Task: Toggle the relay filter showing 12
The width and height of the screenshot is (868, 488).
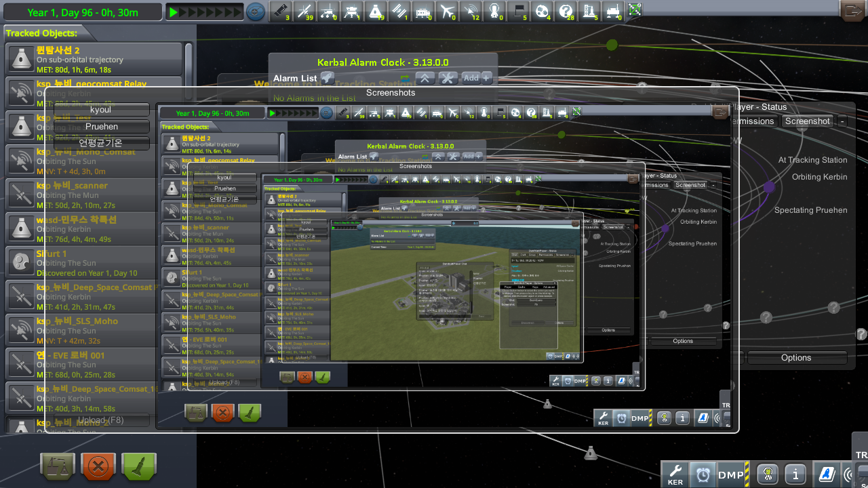Action: pyautogui.click(x=469, y=11)
